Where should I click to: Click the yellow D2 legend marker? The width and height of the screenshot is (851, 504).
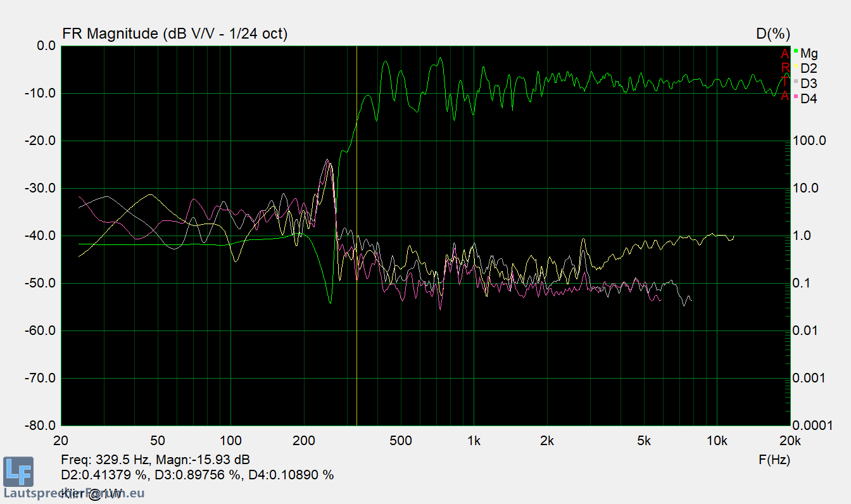pos(795,66)
